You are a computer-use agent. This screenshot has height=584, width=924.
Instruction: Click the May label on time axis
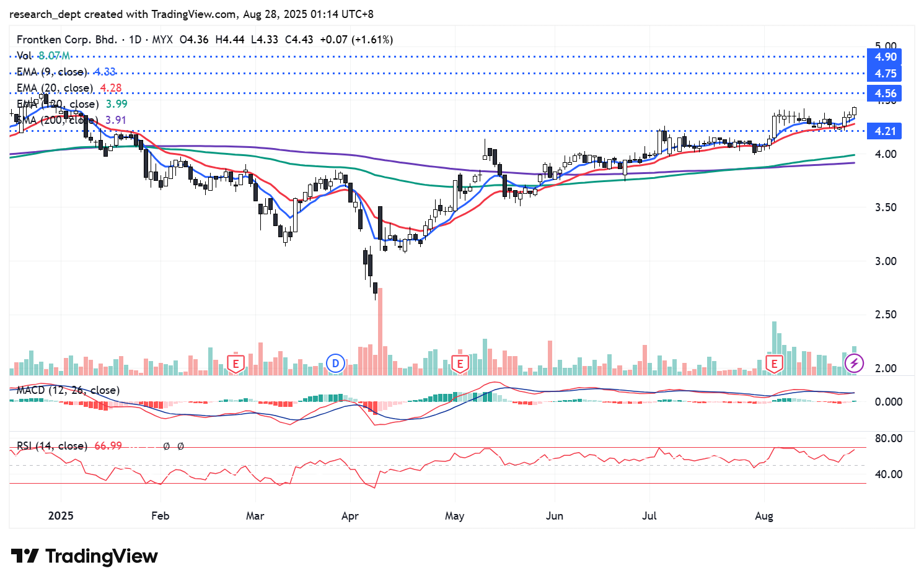[x=454, y=516]
